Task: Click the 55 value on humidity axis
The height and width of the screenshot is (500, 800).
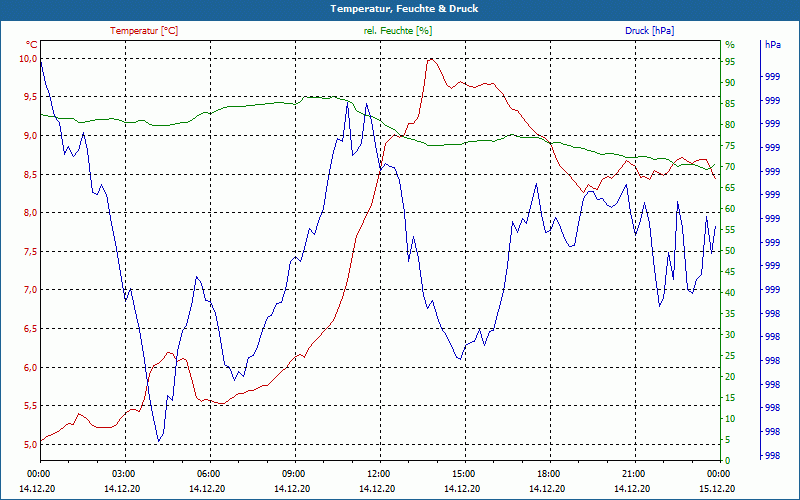Action: [x=730, y=230]
